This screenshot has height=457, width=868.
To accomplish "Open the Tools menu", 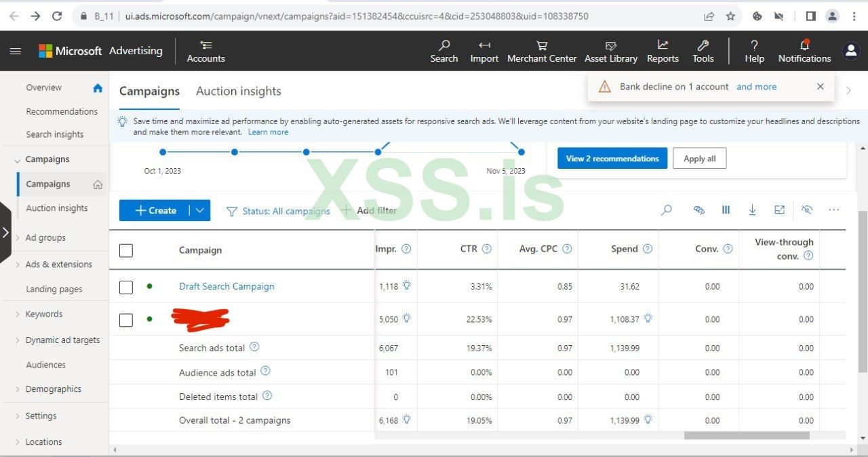I will pos(703,52).
